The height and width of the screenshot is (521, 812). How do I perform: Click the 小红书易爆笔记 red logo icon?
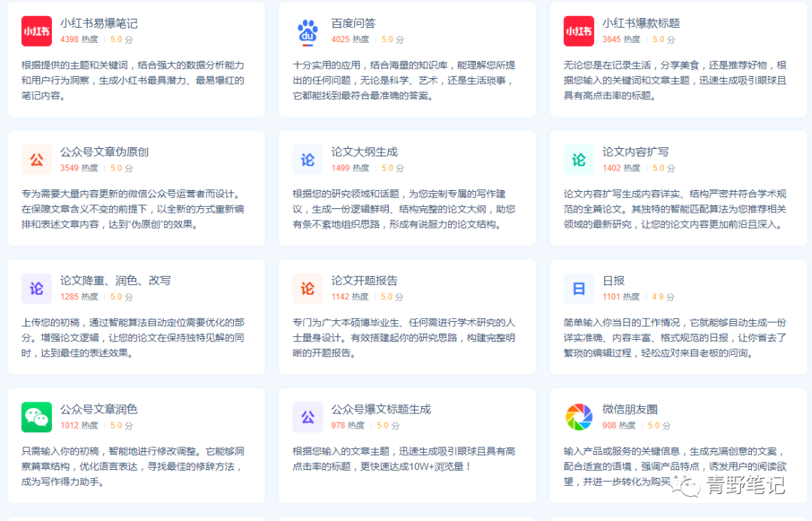36,31
